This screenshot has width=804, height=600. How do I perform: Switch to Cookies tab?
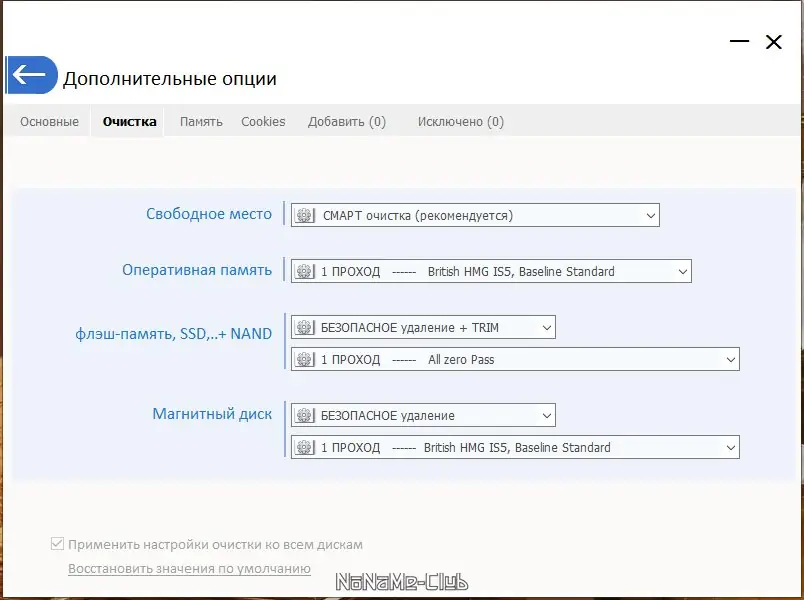click(263, 122)
